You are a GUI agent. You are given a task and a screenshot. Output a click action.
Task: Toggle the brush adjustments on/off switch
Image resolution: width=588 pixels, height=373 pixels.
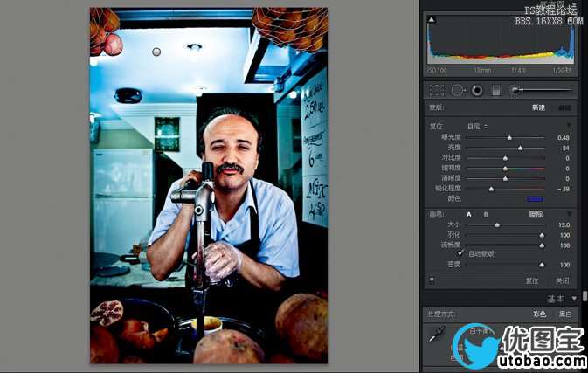point(432,280)
